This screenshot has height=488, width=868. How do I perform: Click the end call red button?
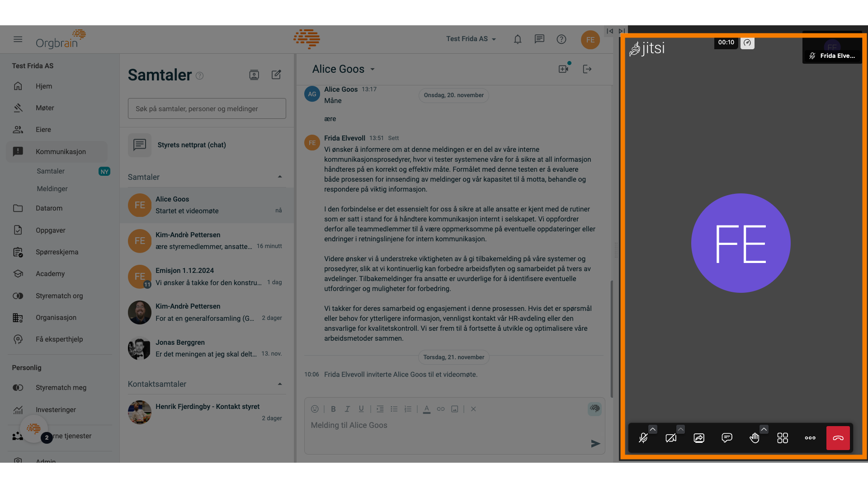pos(838,437)
